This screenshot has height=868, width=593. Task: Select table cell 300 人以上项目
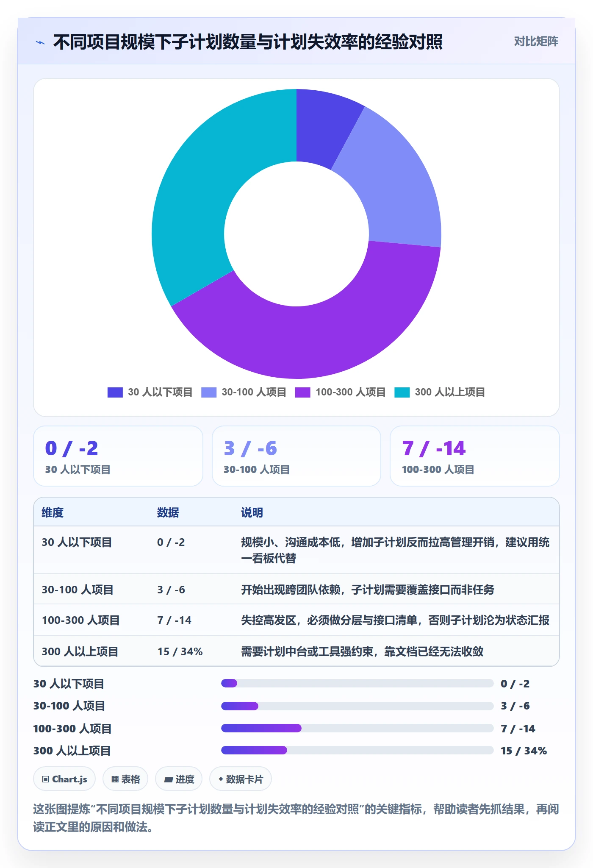point(80,651)
